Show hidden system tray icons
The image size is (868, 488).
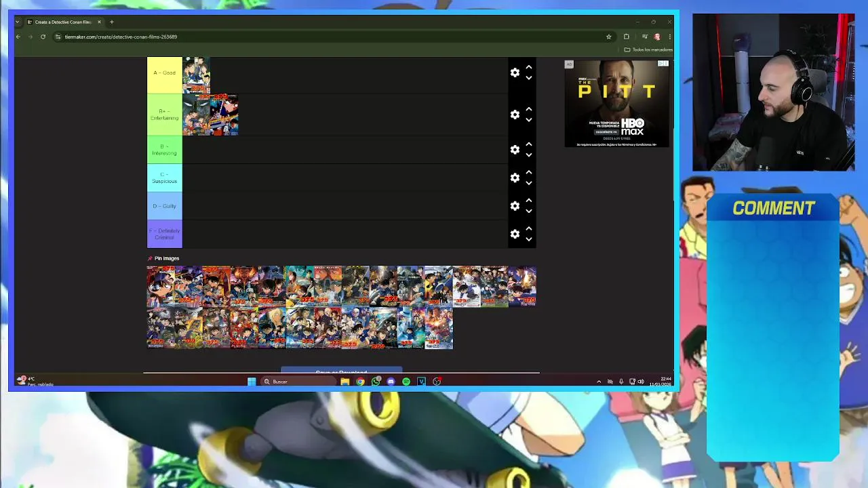(x=598, y=382)
